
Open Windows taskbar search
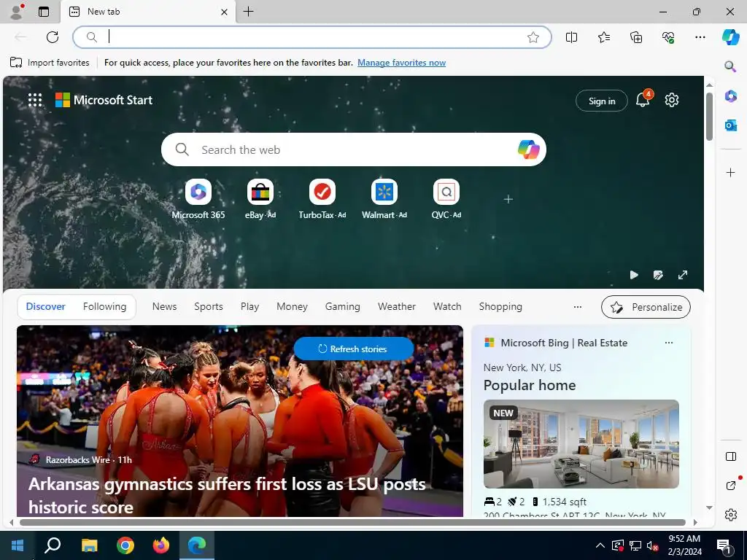click(53, 545)
